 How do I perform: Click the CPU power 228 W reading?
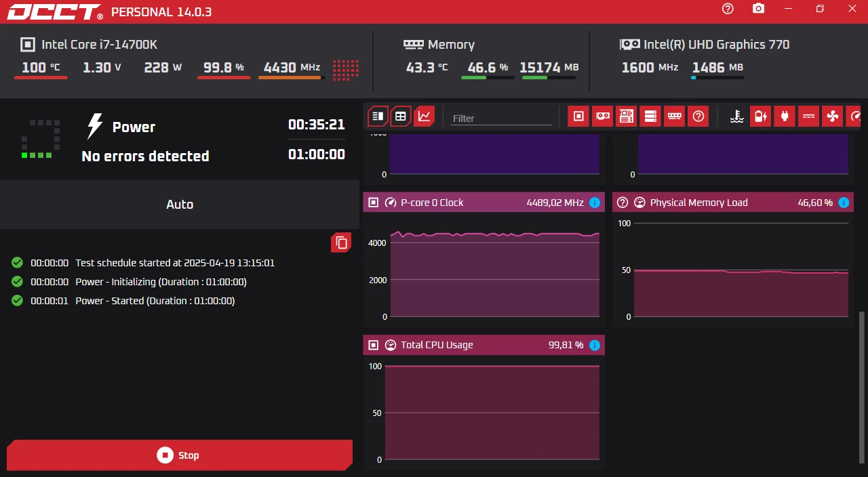(163, 67)
